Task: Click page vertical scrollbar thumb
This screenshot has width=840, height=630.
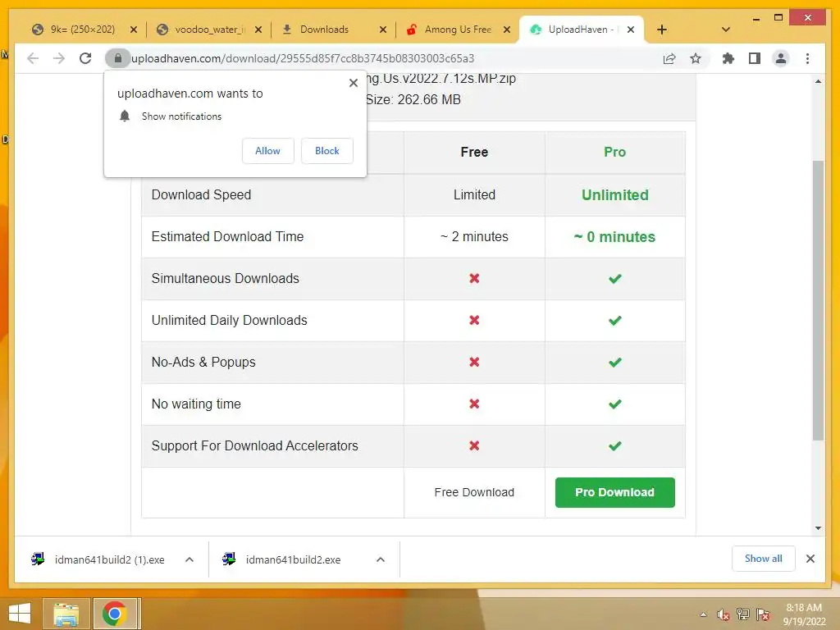Action: (x=818, y=300)
